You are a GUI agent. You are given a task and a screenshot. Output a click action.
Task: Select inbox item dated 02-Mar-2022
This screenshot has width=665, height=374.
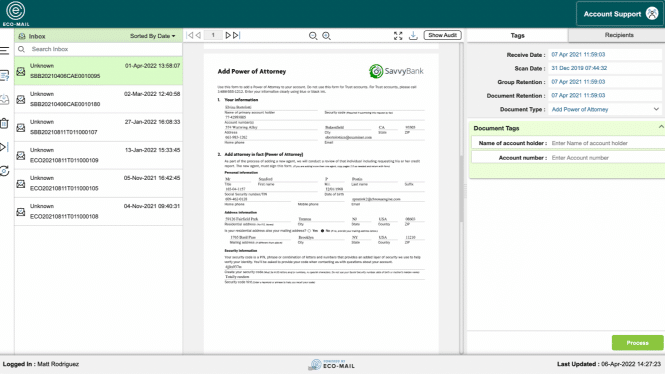[x=98, y=99]
